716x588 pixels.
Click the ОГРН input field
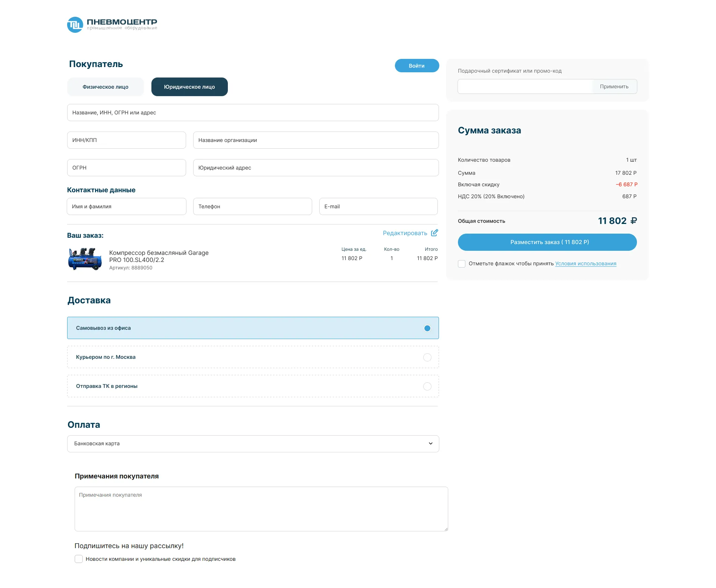tap(126, 168)
